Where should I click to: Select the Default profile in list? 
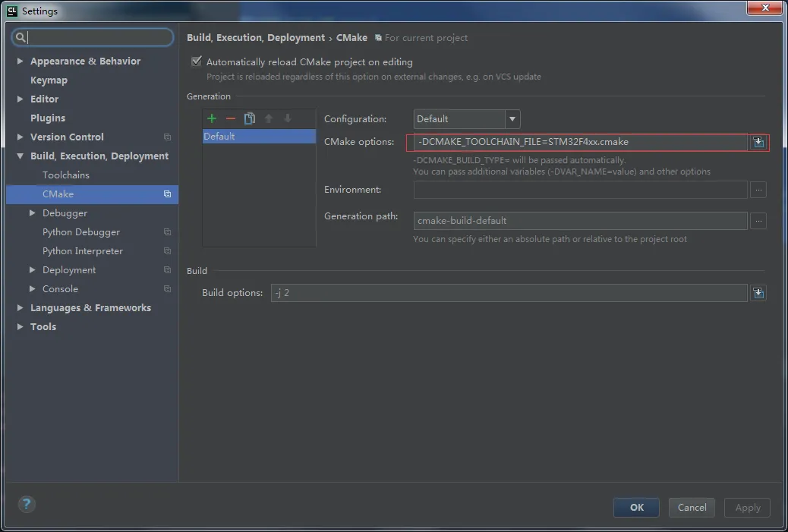[x=259, y=136]
